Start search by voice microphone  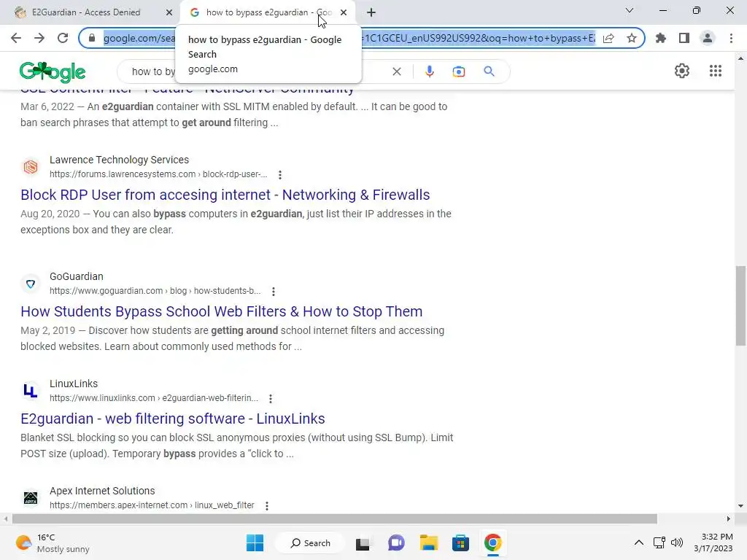tap(429, 71)
